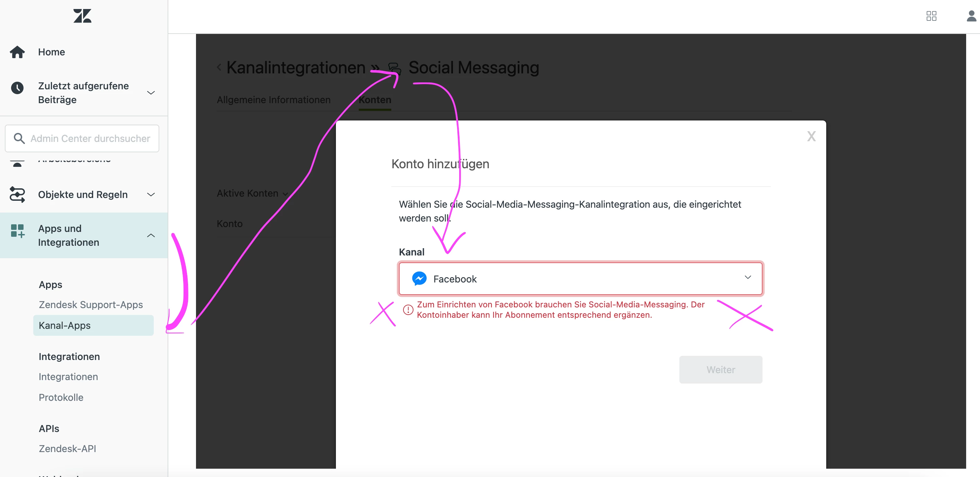Open the products grid icon
Screen dimensions: 980x477
[931, 16]
